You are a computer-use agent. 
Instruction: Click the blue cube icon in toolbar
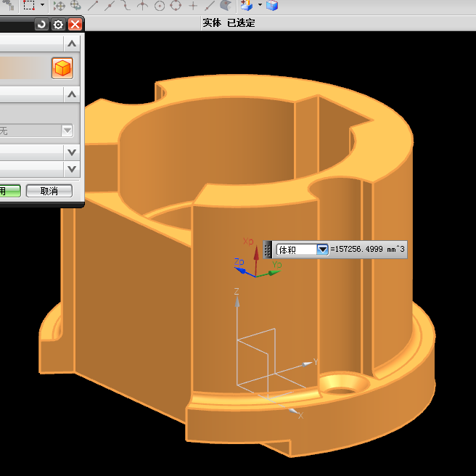[x=272, y=6]
